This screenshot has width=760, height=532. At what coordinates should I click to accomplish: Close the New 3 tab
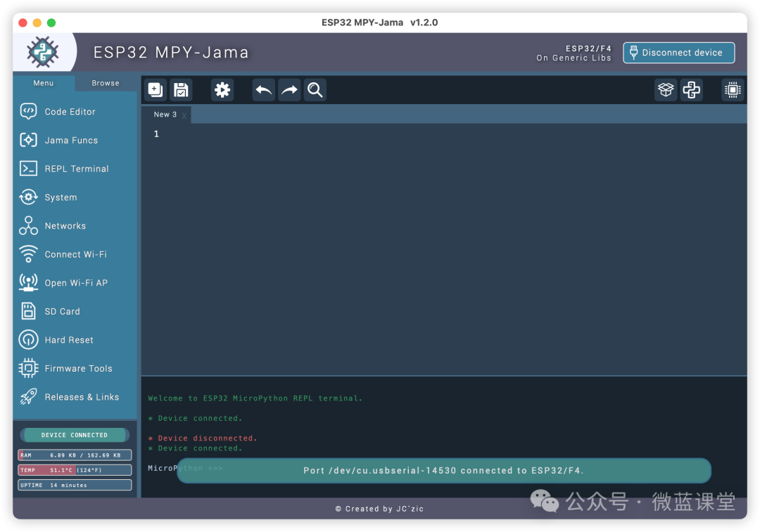[184, 115]
